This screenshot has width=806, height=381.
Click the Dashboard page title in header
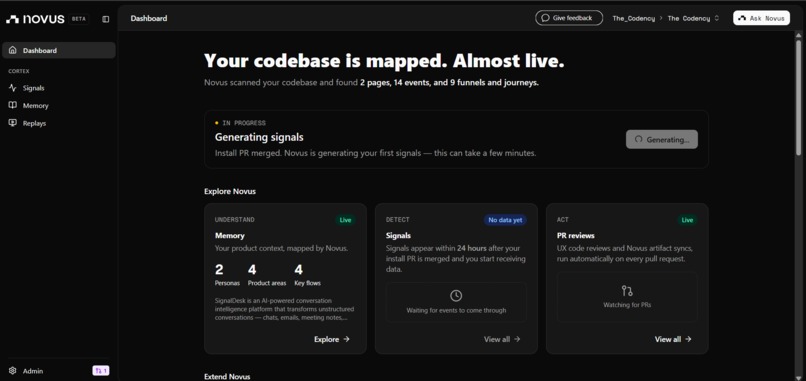149,19
